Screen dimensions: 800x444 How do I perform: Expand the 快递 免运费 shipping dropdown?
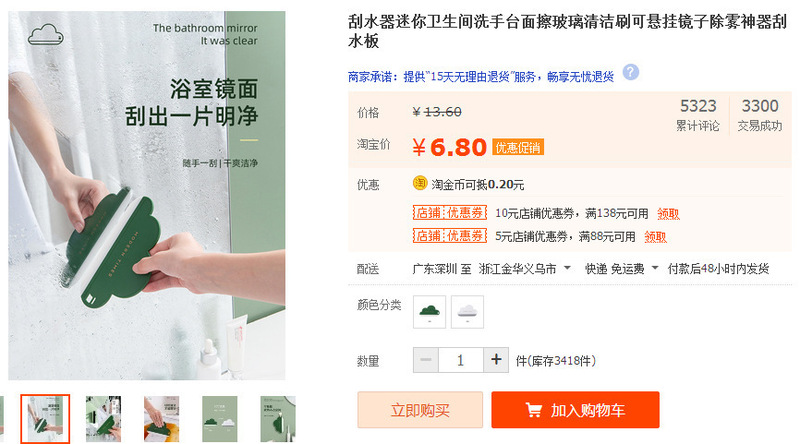tap(621, 269)
